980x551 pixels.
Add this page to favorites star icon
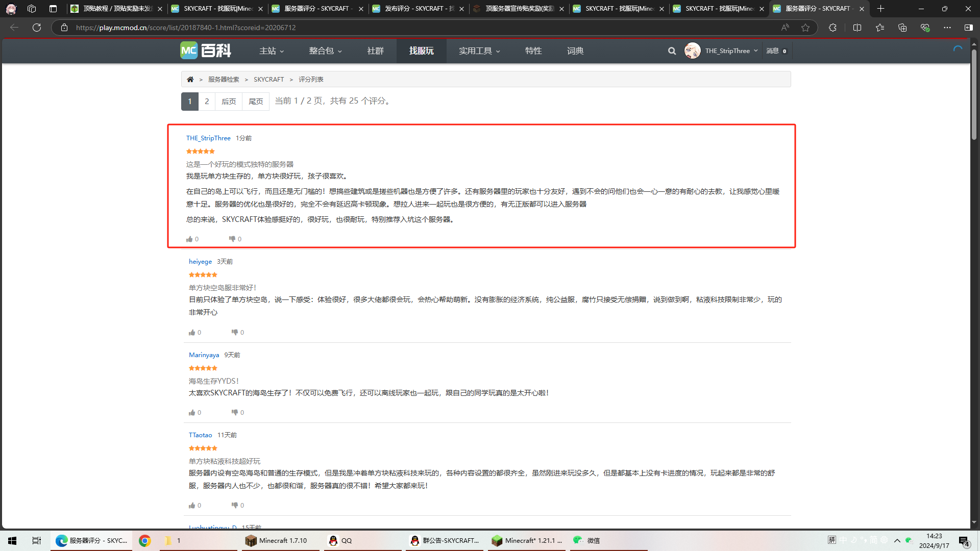[805, 28]
